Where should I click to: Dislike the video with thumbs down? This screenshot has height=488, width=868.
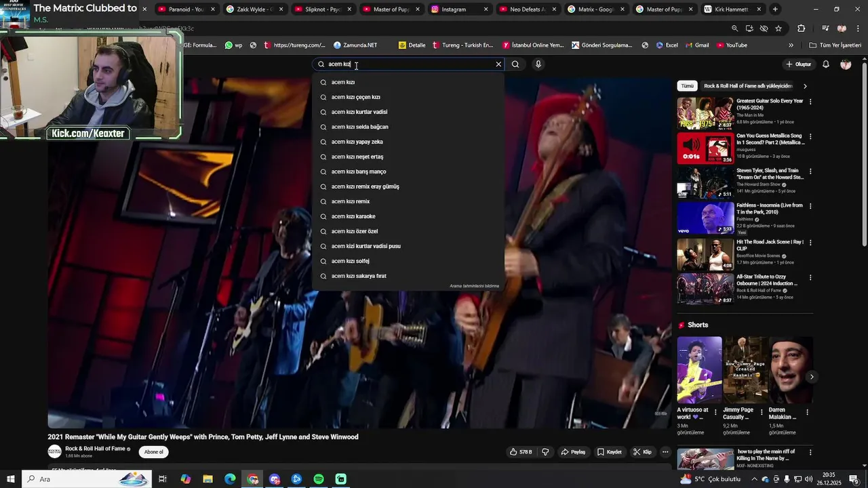[545, 452]
